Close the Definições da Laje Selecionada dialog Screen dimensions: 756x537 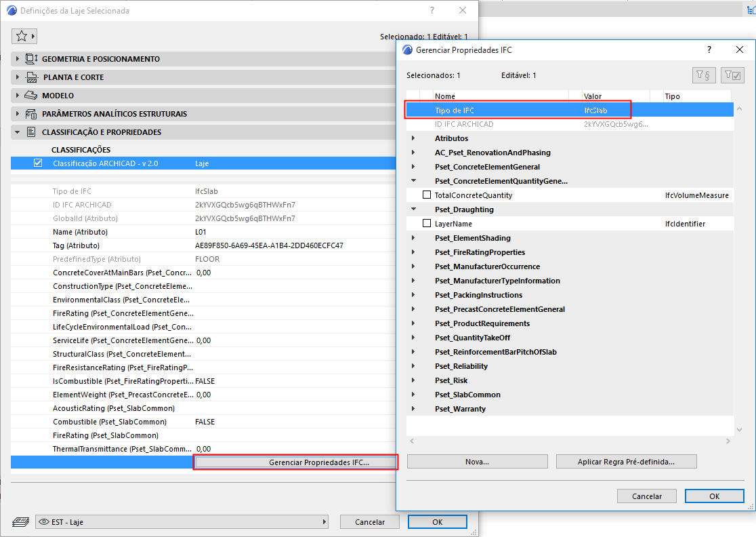coord(463,10)
